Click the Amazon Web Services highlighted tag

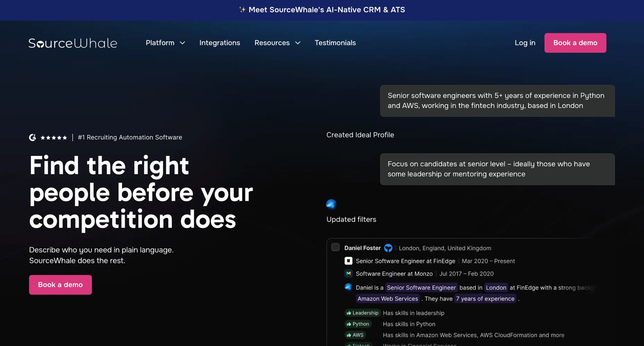click(x=388, y=299)
